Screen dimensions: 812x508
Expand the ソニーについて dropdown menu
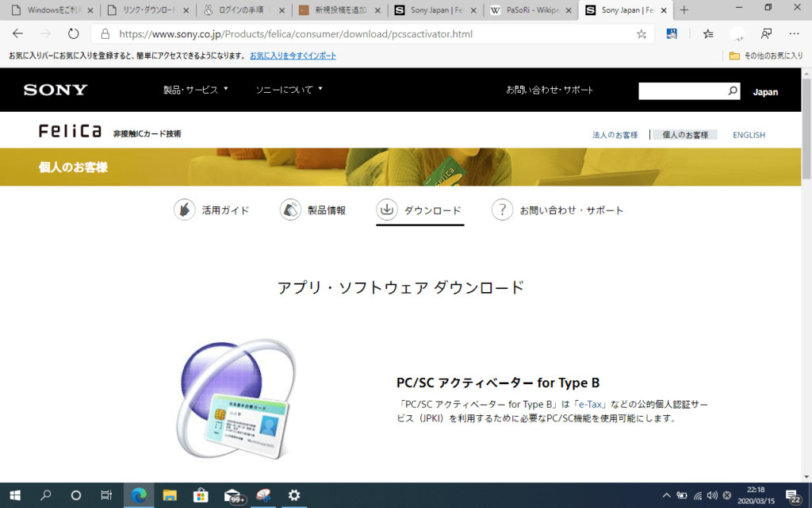pos(289,90)
